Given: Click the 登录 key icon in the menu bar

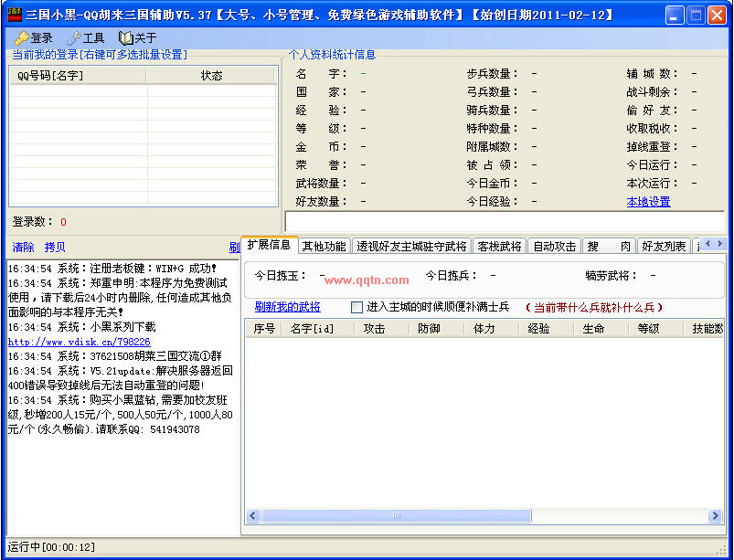Looking at the screenshot, I should (x=21, y=38).
